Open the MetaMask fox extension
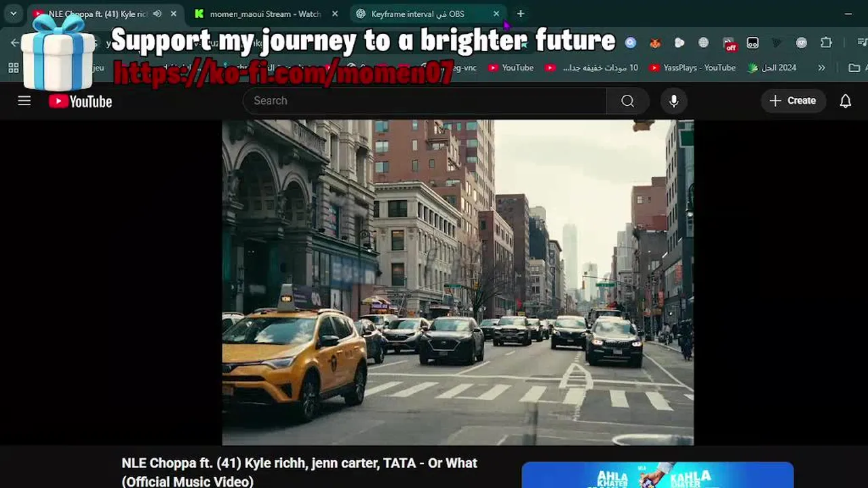868x488 pixels. (655, 43)
